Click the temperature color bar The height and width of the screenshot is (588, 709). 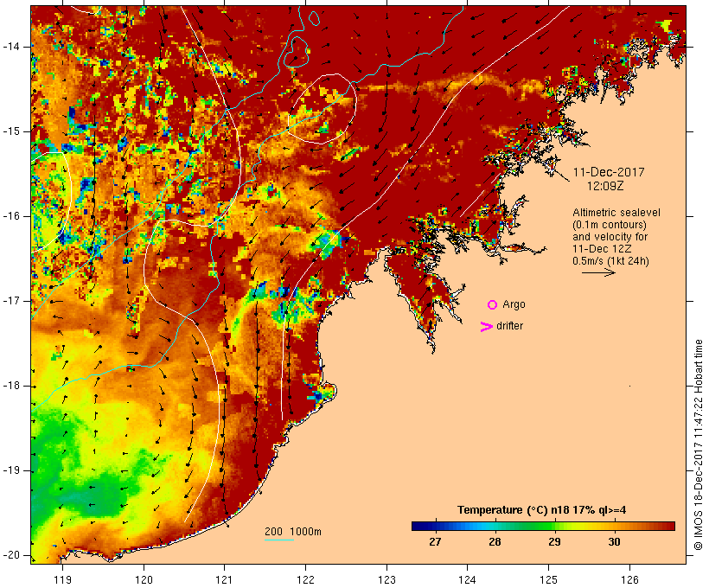543,526
